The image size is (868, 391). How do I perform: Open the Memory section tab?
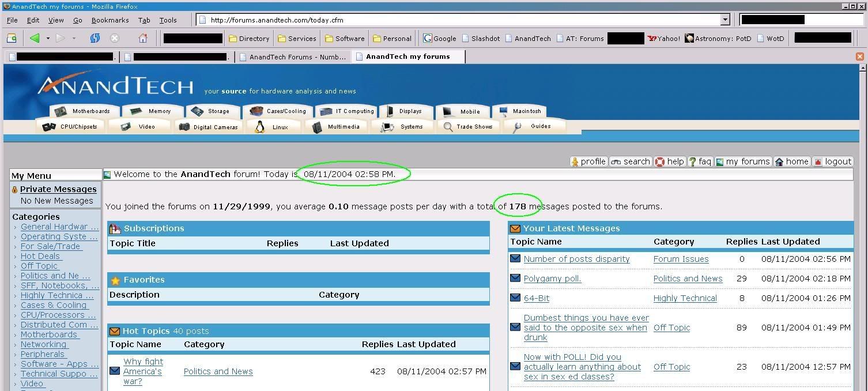(153, 111)
